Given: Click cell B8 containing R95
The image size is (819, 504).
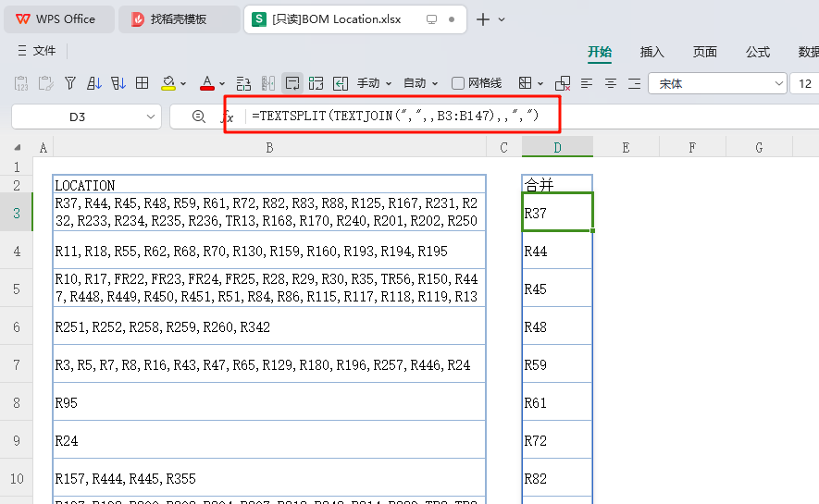Looking at the screenshot, I should pos(269,403).
